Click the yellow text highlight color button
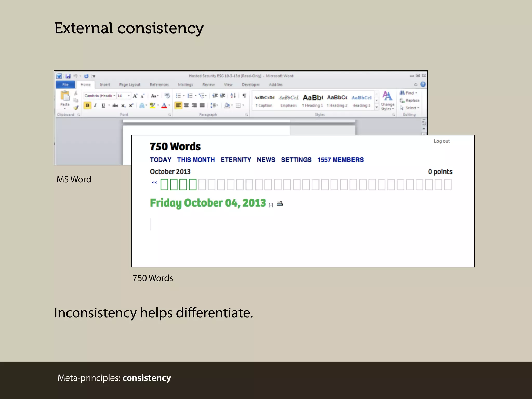This screenshot has width=532, height=399. 152,105
